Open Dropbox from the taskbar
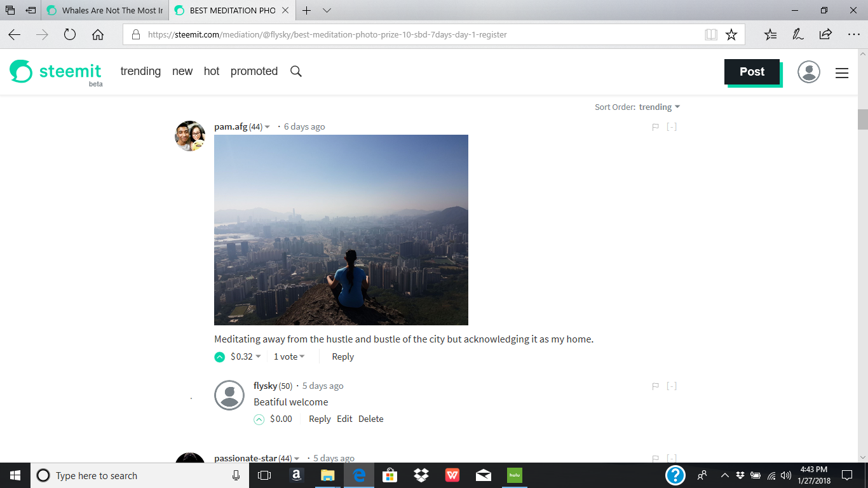 421,475
